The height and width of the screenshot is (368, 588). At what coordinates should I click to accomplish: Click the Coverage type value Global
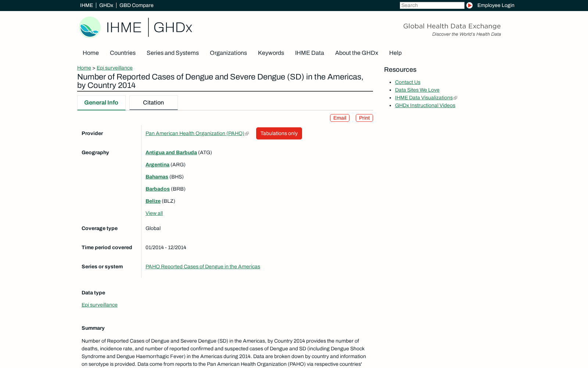pos(153,228)
